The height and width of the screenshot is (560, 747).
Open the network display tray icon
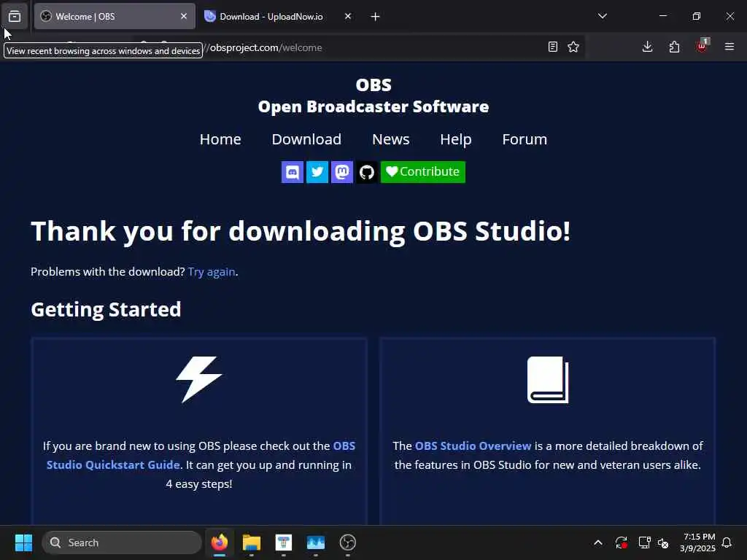pos(644,542)
